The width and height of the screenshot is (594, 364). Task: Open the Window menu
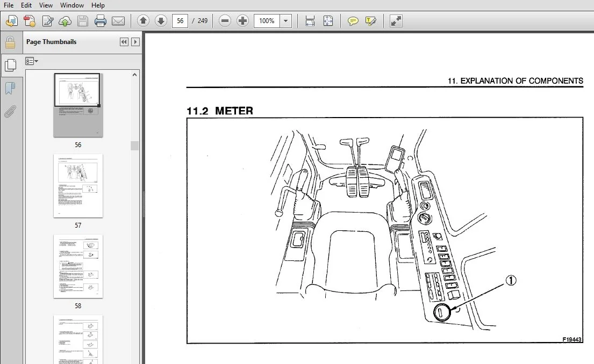pyautogui.click(x=71, y=5)
